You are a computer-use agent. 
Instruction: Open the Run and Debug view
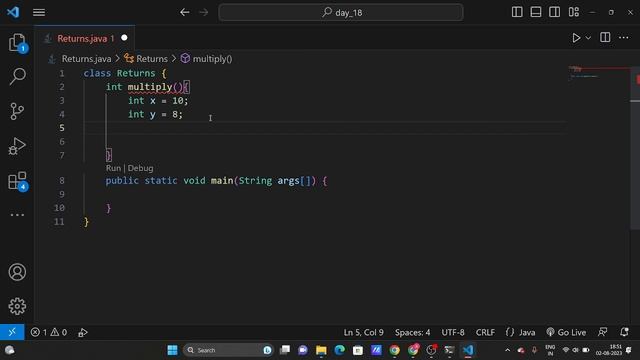[x=17, y=146]
